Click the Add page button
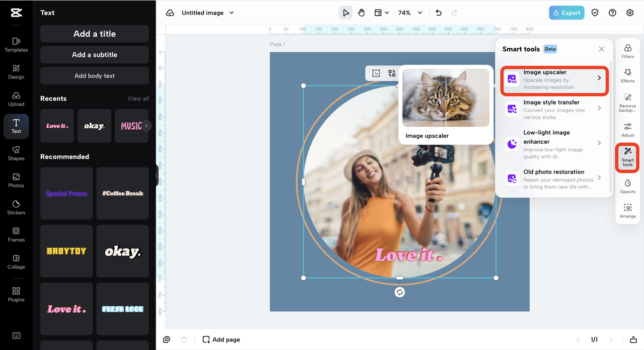 pos(221,339)
